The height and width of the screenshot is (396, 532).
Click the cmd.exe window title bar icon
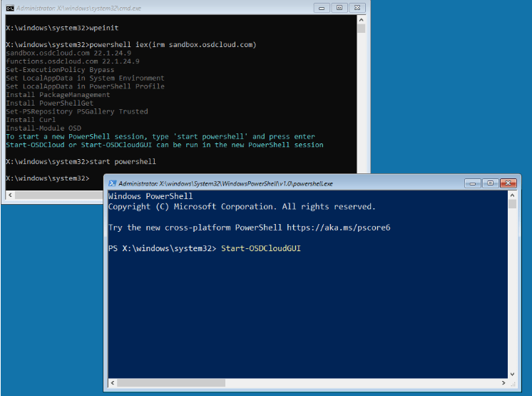click(x=10, y=8)
